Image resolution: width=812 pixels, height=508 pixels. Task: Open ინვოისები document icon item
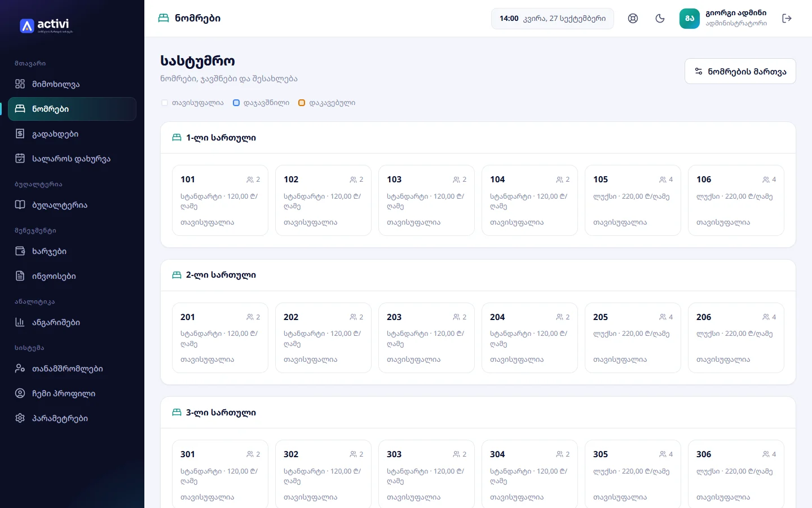pos(72,276)
